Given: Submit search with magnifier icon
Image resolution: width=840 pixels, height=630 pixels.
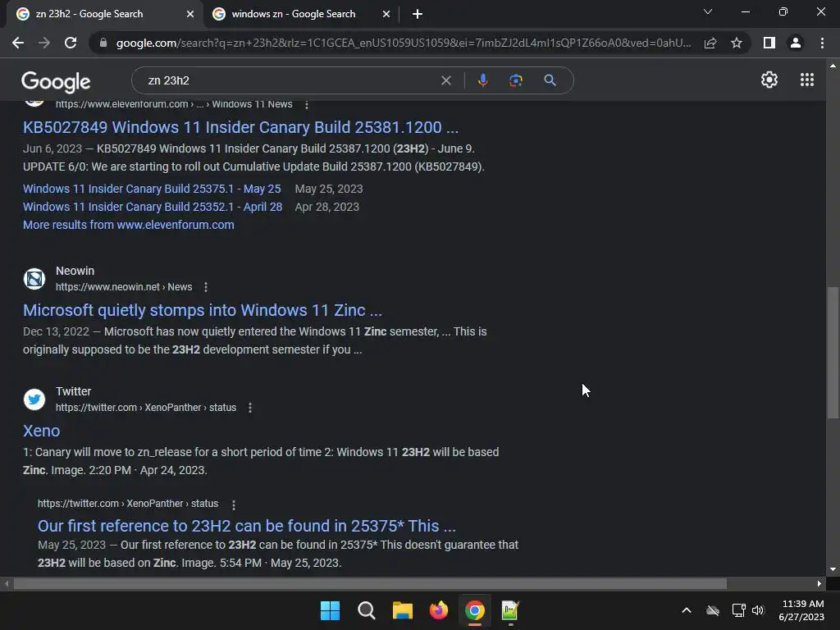Looking at the screenshot, I should click(550, 80).
